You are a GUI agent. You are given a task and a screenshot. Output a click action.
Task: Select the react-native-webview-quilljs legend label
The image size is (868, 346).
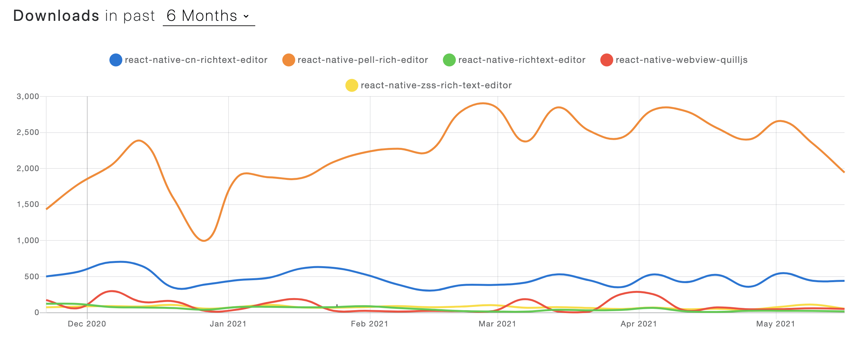(x=681, y=60)
